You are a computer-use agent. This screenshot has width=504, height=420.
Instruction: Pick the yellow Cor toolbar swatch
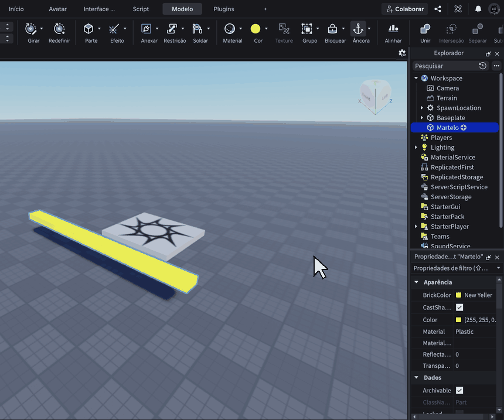tap(256, 29)
